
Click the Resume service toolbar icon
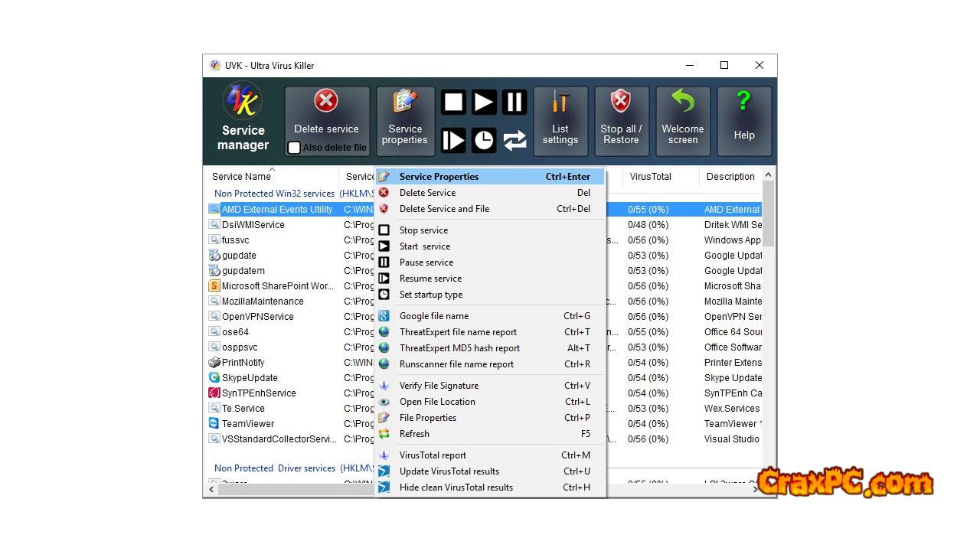[453, 140]
